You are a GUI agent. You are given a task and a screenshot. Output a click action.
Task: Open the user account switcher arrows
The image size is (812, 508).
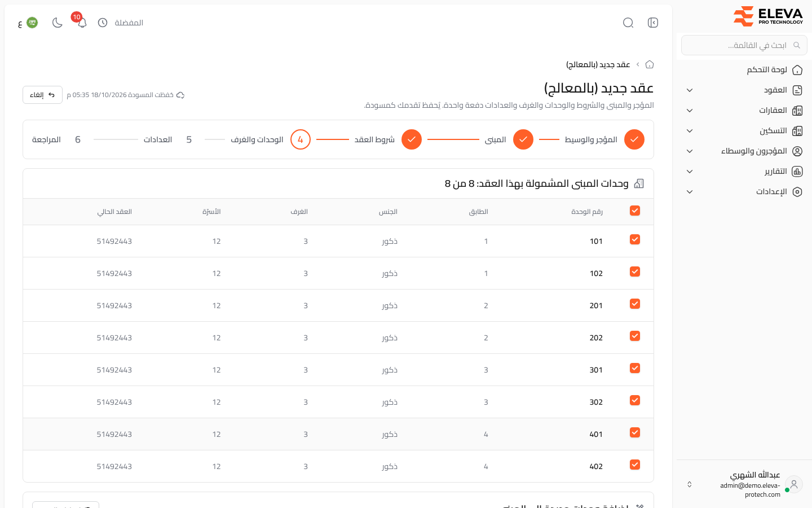(689, 484)
